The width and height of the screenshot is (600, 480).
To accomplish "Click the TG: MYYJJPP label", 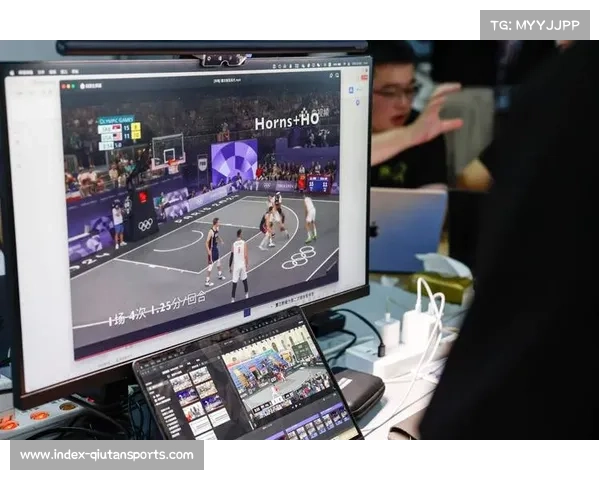I will [535, 24].
